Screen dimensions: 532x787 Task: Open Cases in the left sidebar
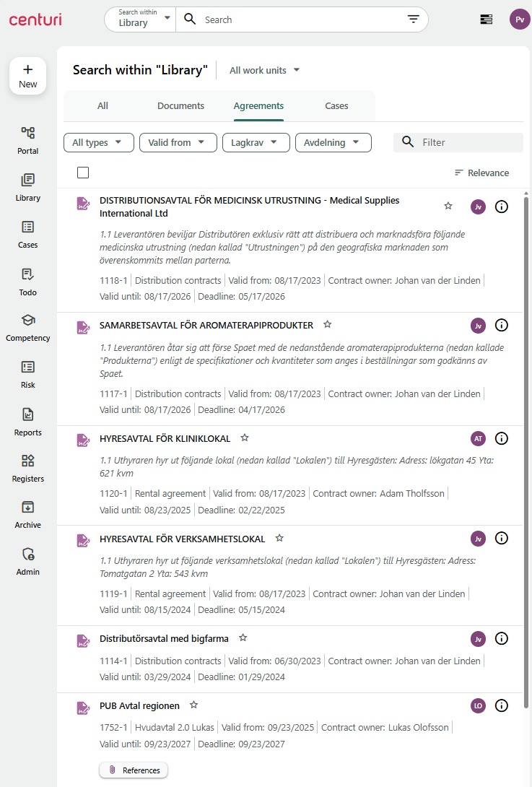click(x=27, y=235)
